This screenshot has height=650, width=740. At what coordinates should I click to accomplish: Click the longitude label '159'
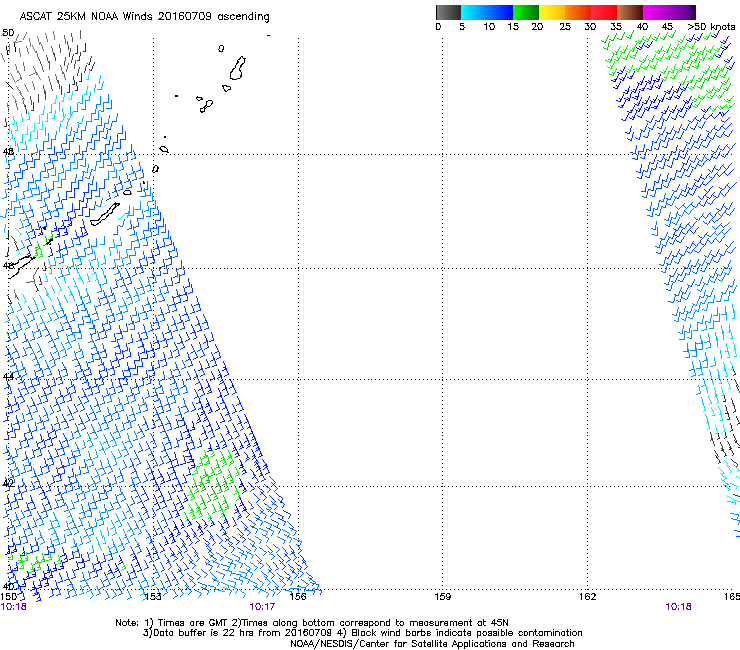point(442,597)
